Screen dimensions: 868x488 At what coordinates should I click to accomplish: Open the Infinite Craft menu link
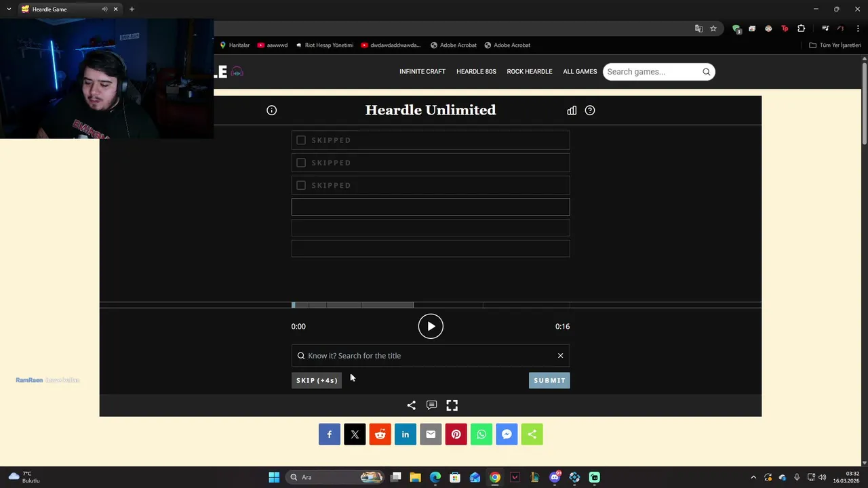click(x=422, y=72)
